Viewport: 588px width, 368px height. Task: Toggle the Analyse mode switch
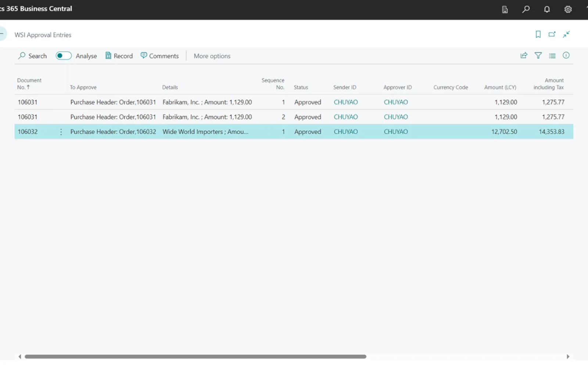(x=64, y=56)
